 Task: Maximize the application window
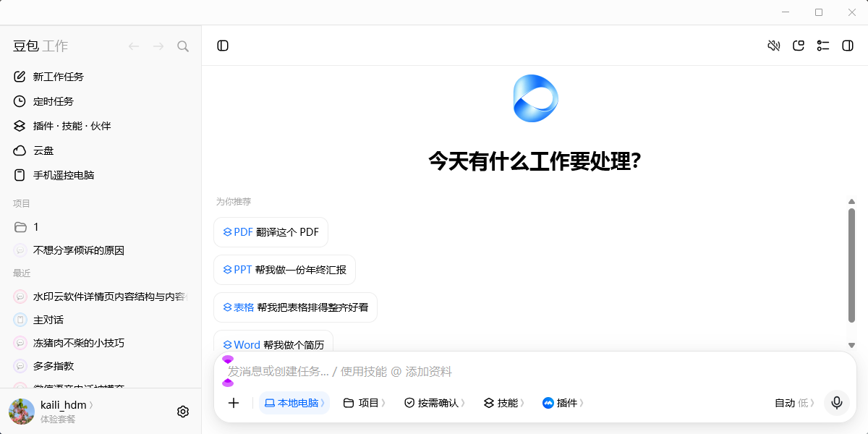(819, 12)
